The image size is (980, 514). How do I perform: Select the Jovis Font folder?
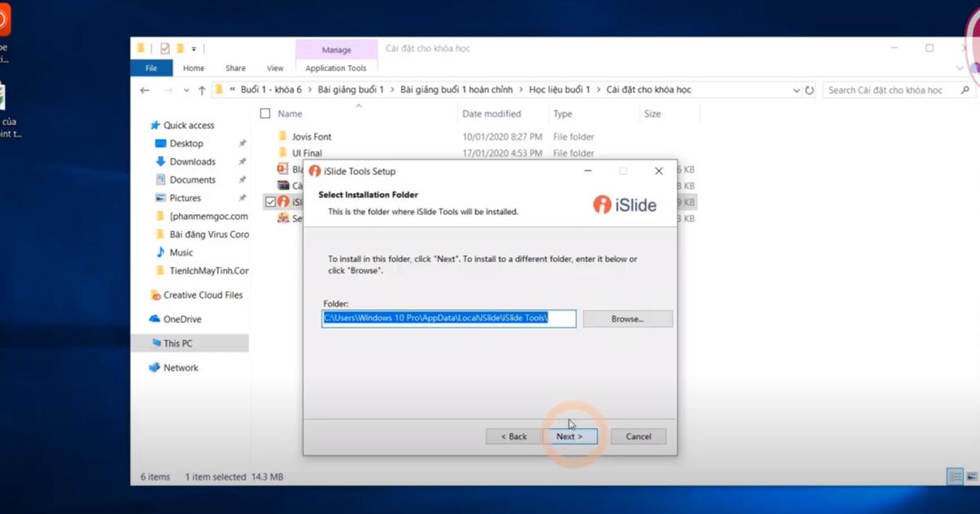(312, 137)
